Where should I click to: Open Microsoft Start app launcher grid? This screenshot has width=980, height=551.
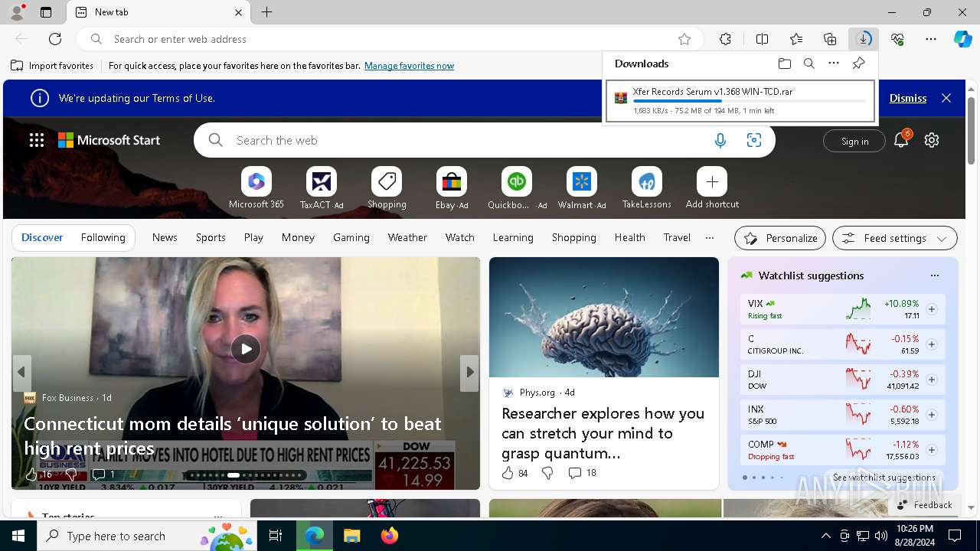click(x=36, y=140)
